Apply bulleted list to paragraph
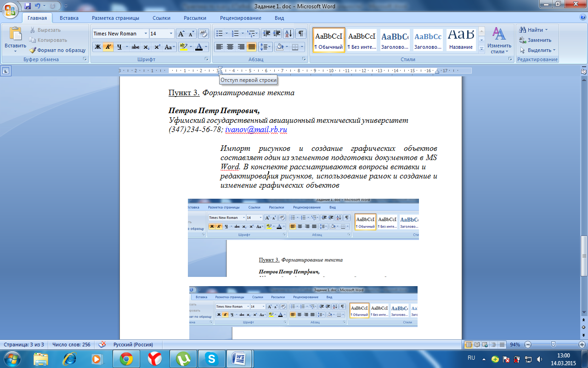This screenshot has width=588, height=368. click(x=220, y=34)
